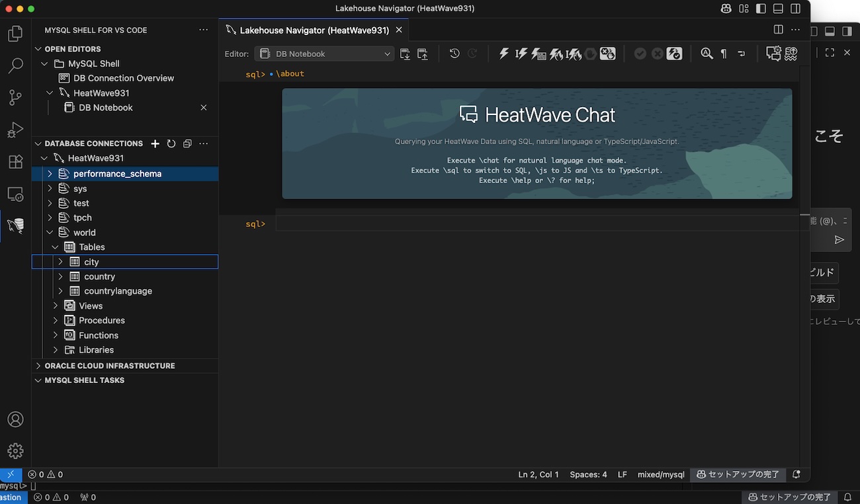This screenshot has width=860, height=504.
Task: Click the LF end-of-line indicator
Action: [x=622, y=474]
